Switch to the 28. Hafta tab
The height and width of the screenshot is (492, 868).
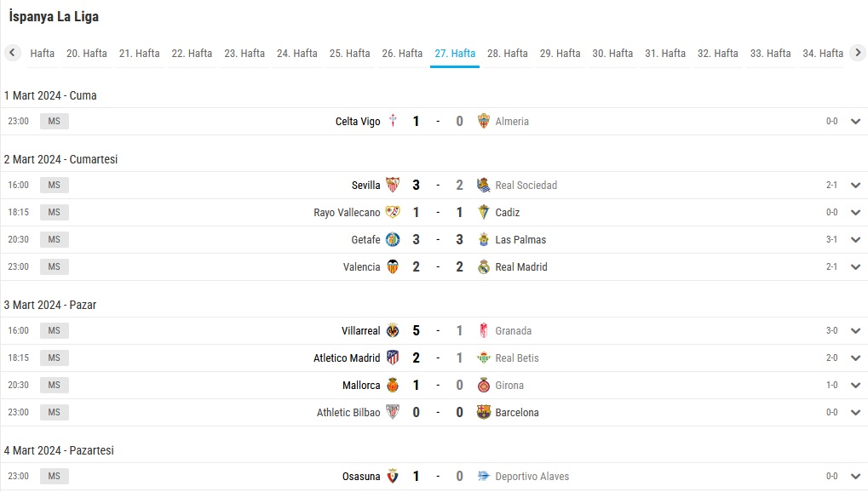tap(507, 53)
